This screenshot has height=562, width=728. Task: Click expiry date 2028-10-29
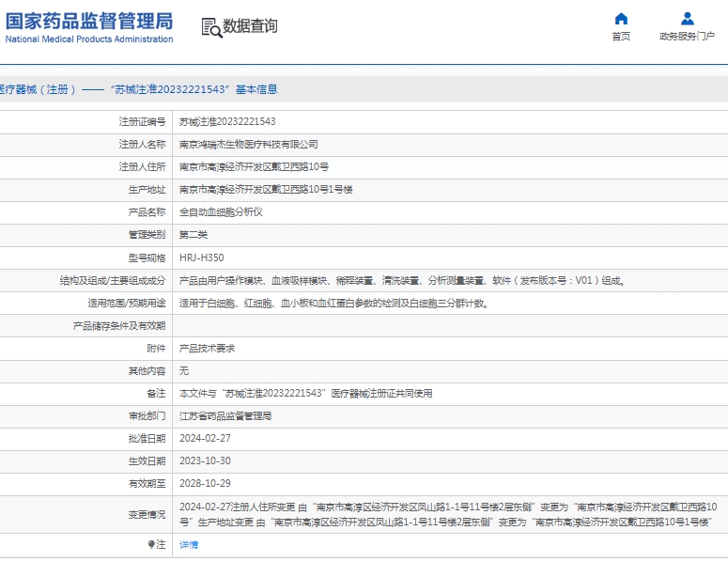(x=205, y=483)
